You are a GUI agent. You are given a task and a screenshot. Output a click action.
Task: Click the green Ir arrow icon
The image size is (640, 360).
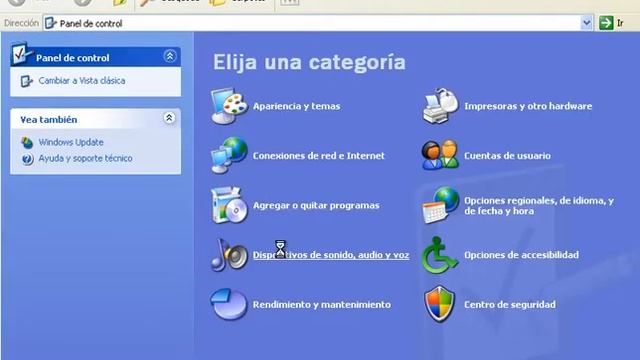[606, 23]
